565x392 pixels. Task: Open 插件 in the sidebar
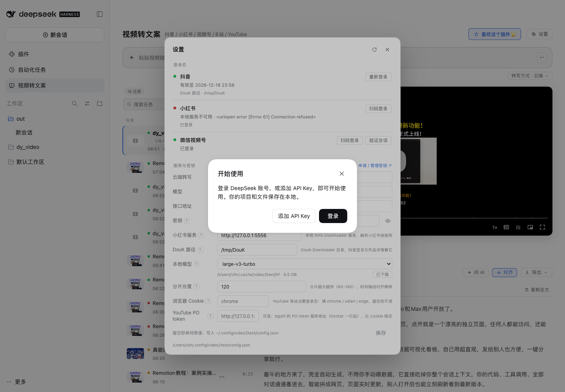click(x=55, y=54)
